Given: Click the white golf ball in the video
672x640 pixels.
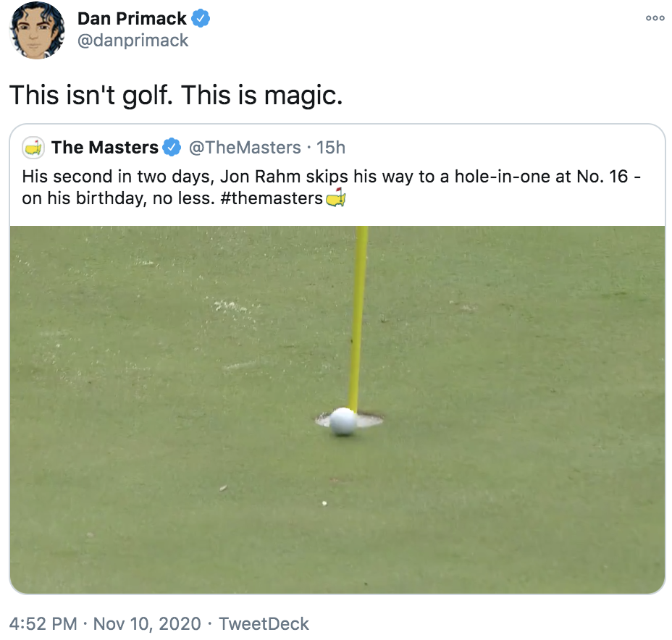Looking at the screenshot, I should [x=343, y=421].
